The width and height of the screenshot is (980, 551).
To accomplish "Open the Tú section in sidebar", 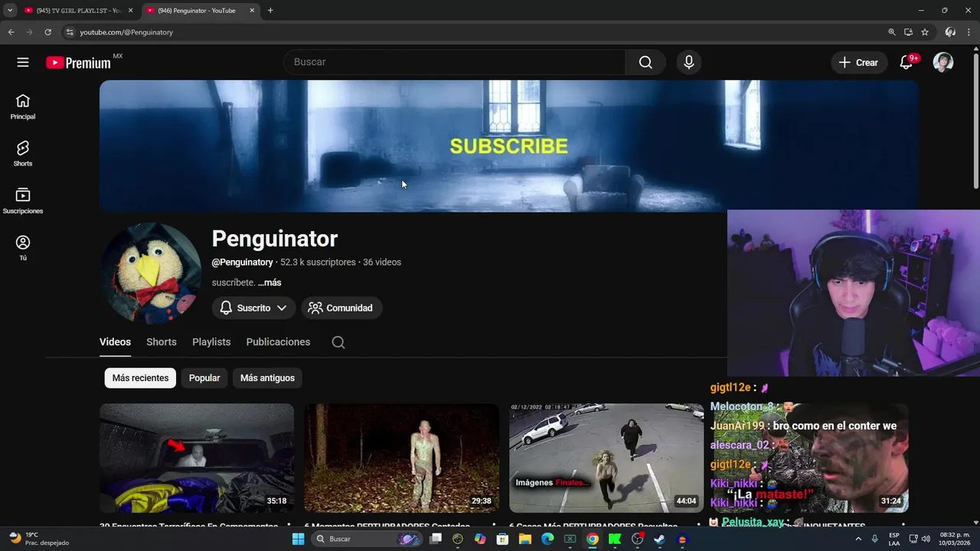I will tap(23, 248).
